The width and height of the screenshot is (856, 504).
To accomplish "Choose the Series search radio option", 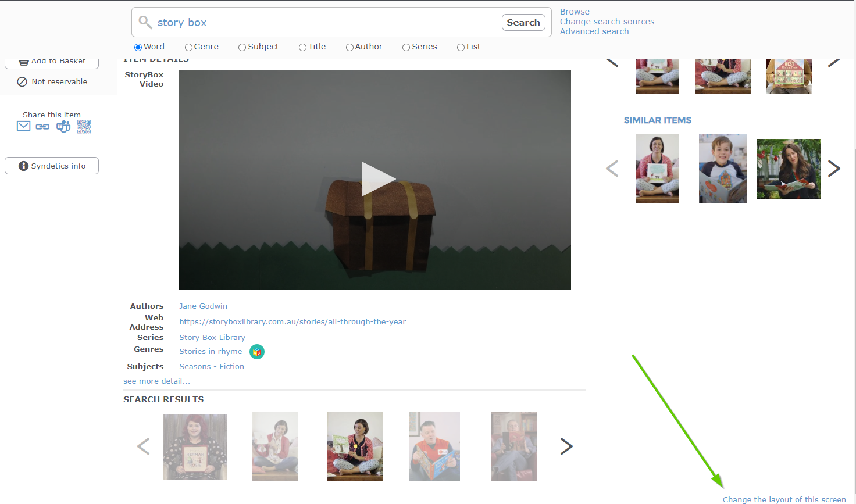I will [406, 47].
